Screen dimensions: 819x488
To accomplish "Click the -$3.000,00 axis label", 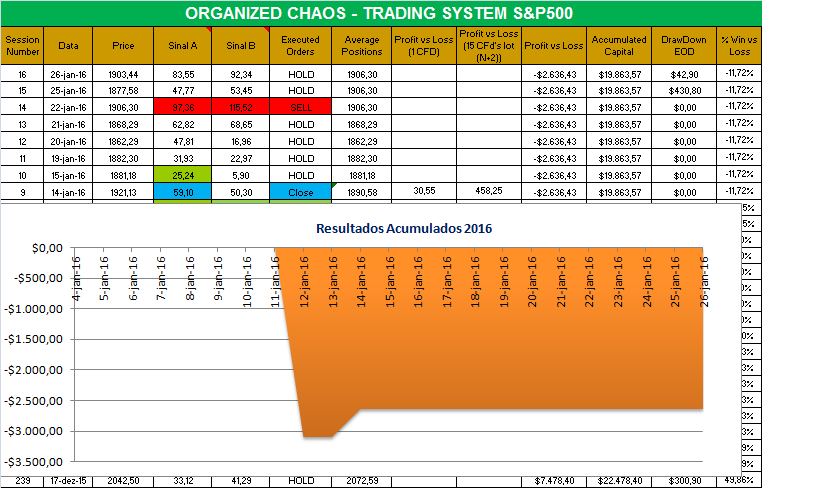I will point(33,431).
